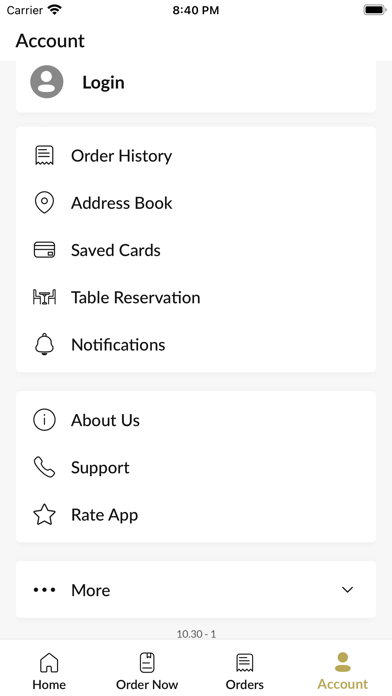Open the Table Reservation entry
The height and width of the screenshot is (696, 392).
(196, 297)
